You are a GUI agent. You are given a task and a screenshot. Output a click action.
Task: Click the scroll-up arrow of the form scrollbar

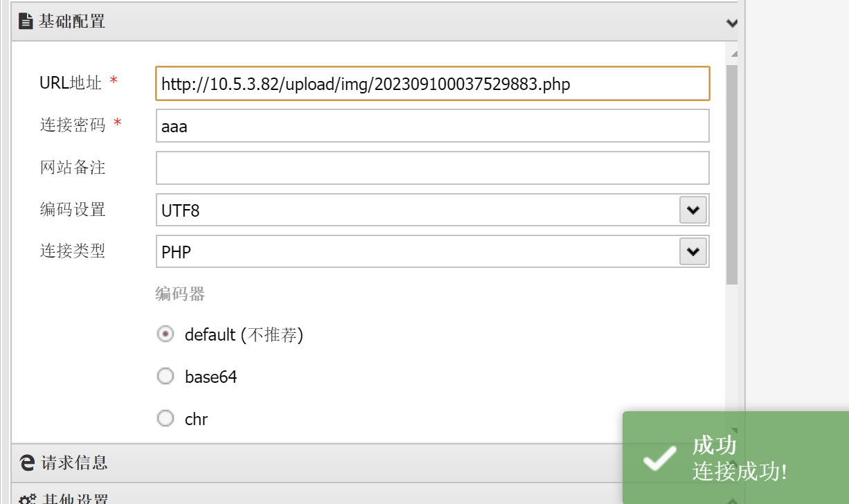click(733, 54)
